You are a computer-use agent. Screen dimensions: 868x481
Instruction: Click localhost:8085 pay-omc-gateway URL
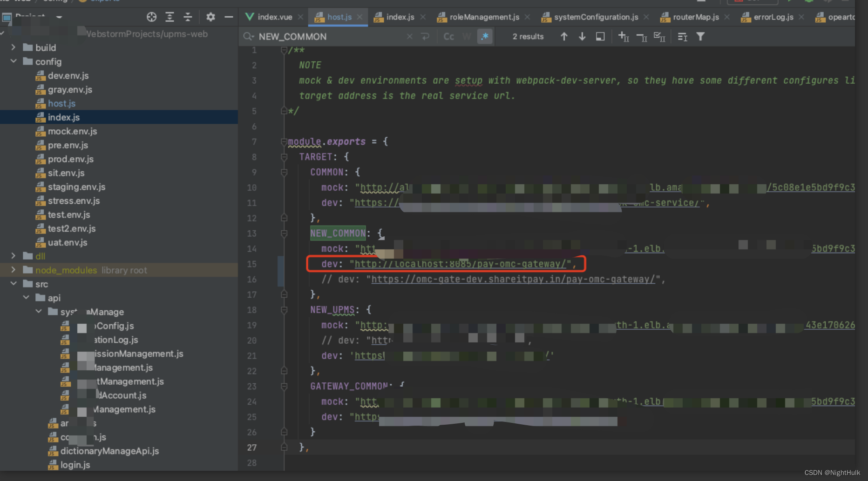coord(460,264)
